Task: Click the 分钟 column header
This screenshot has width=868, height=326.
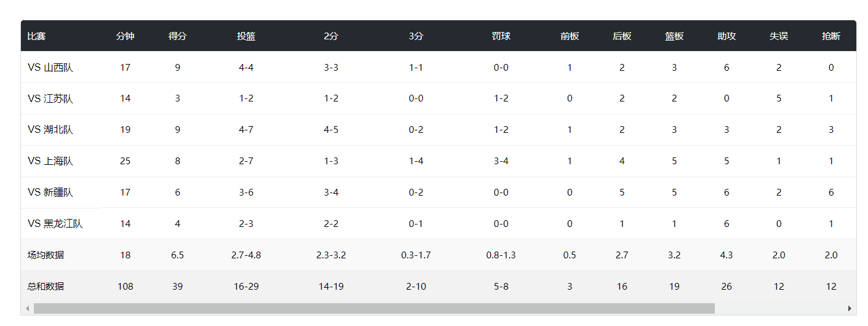Action: 125,36
